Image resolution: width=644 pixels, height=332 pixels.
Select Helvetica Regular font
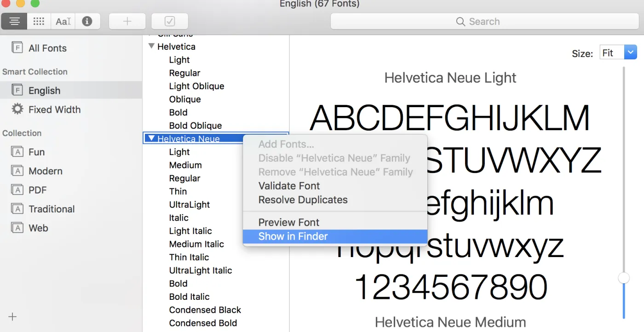tap(184, 73)
